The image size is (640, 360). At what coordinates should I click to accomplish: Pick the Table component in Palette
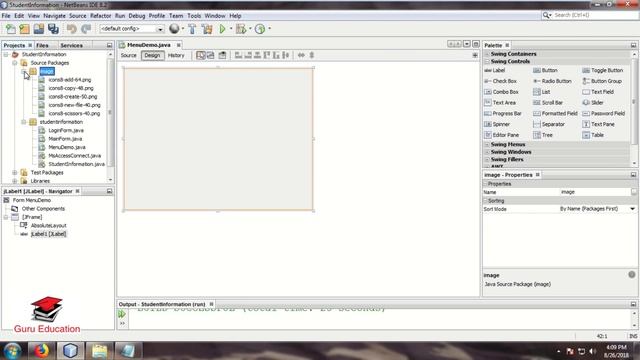[593, 135]
